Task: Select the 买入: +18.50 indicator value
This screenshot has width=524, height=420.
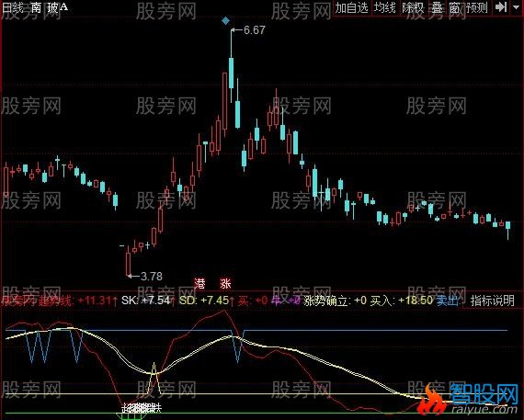Action: (402, 301)
